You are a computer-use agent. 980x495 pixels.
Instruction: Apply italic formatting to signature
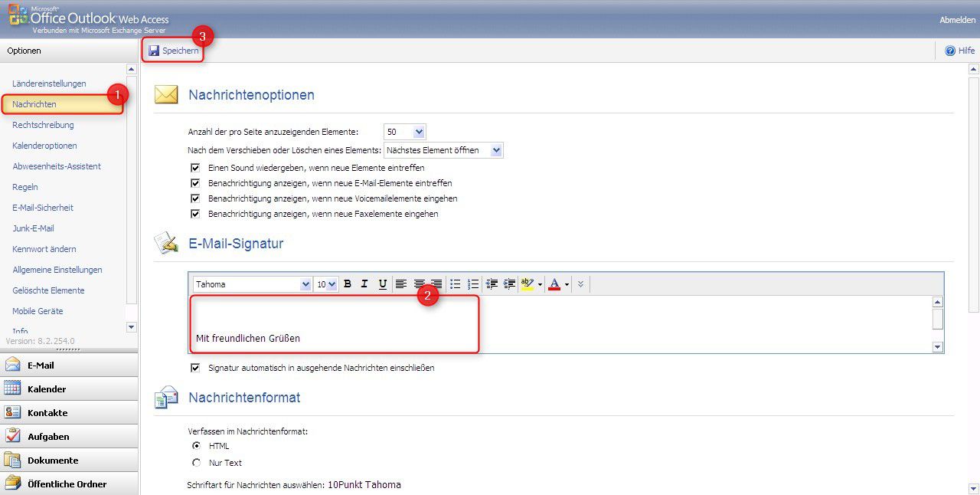[364, 284]
